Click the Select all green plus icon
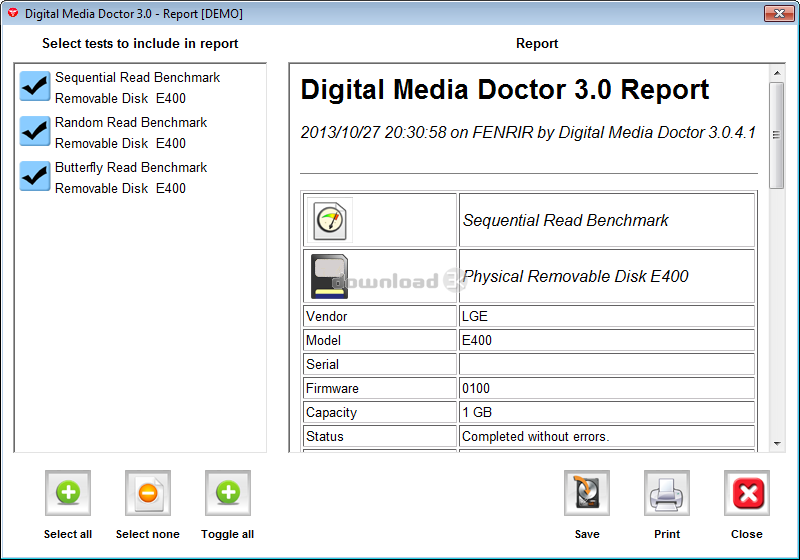 pos(68,493)
